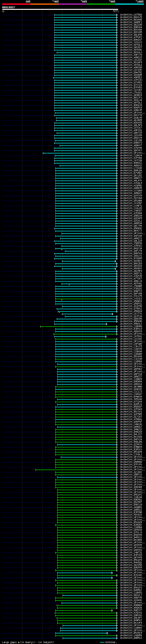Open hit UniRef100_B6U3J5
Viewport: 146px width, 644px height.
[131, 17]
